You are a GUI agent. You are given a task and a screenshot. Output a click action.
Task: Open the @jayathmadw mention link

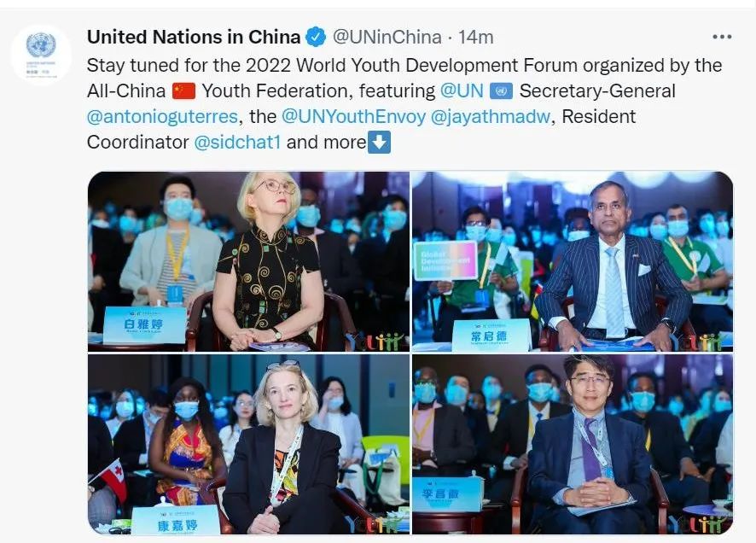coord(490,117)
